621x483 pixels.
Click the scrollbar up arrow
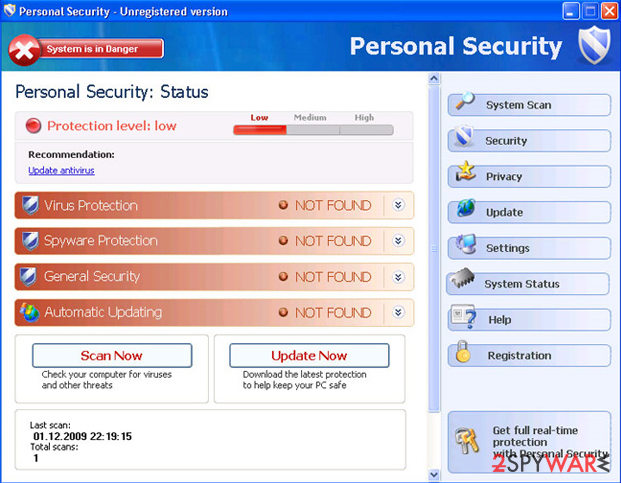coord(434,78)
